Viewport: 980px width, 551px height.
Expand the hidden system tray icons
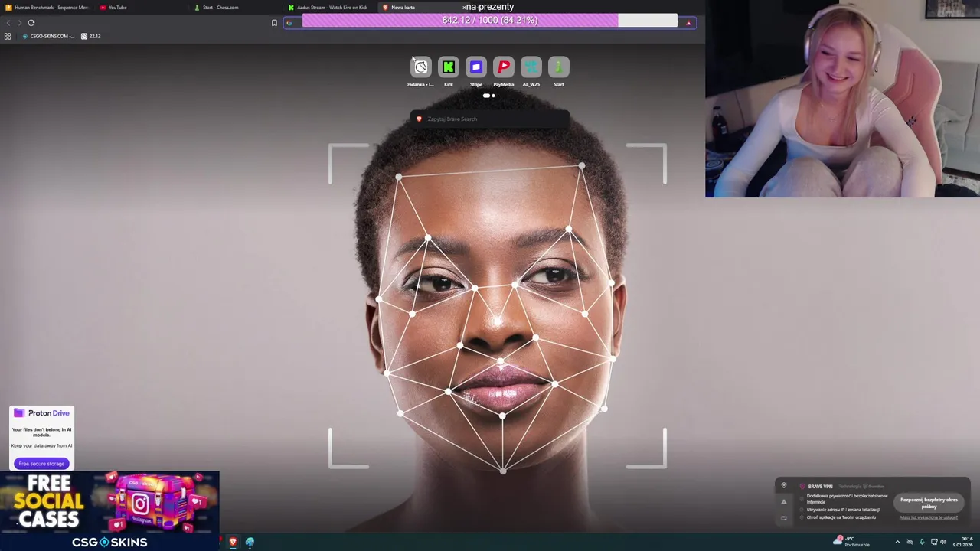point(897,542)
